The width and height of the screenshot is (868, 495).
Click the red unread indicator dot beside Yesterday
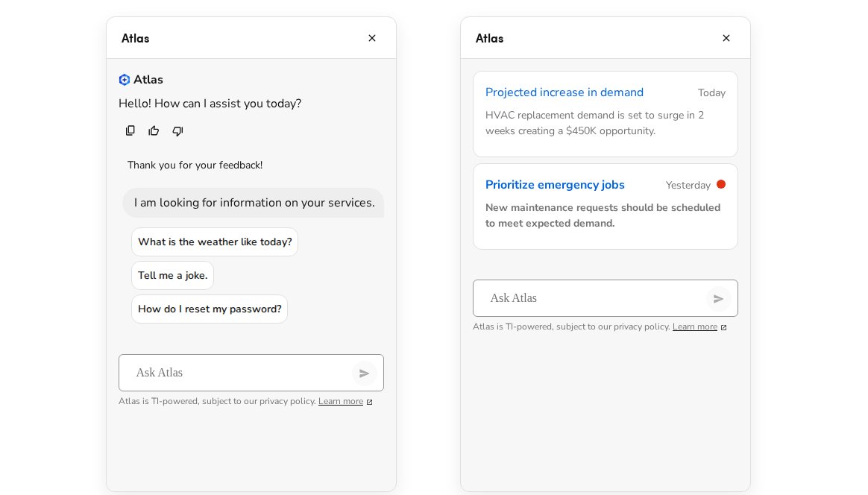click(720, 184)
